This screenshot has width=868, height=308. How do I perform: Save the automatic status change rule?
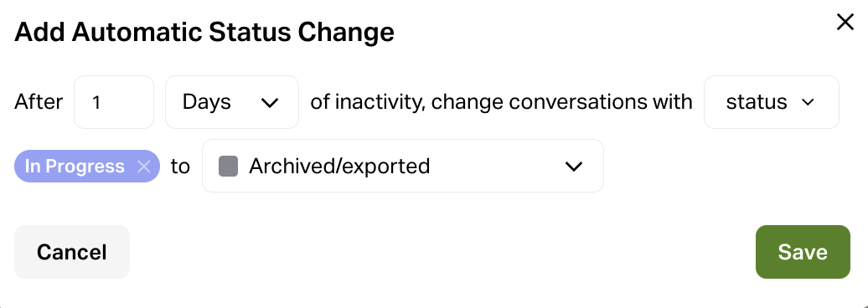pos(803,252)
